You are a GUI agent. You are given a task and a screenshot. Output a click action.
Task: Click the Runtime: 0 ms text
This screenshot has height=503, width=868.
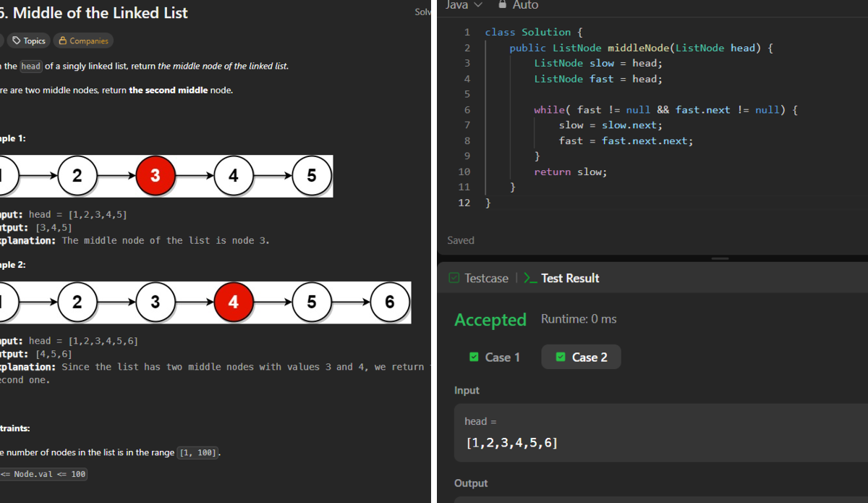[579, 319]
